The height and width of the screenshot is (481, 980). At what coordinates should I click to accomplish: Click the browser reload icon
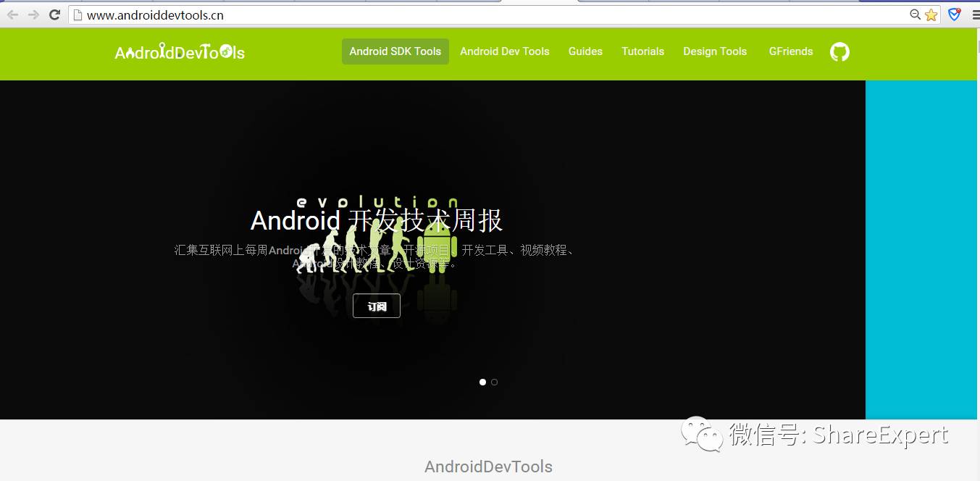point(54,14)
